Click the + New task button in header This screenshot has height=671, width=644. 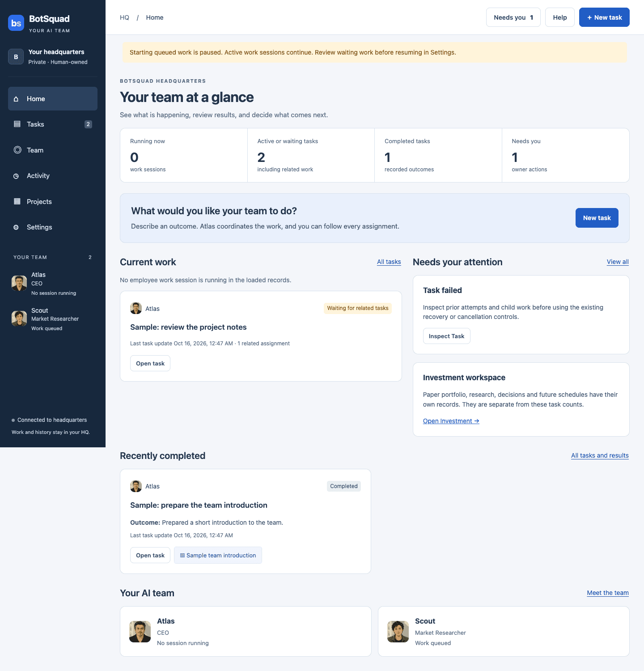click(x=604, y=17)
